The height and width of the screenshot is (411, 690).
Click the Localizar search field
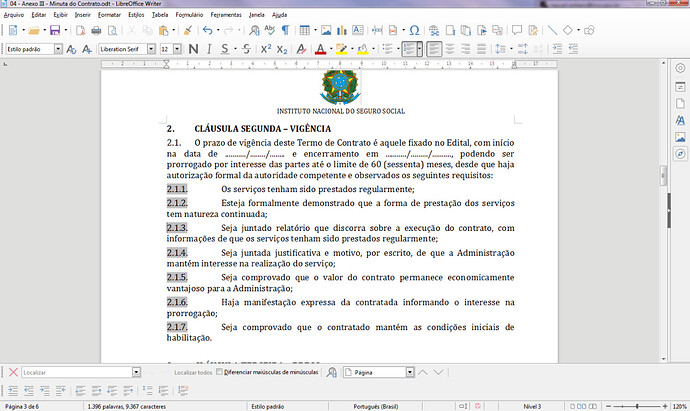pyautogui.click(x=77, y=372)
